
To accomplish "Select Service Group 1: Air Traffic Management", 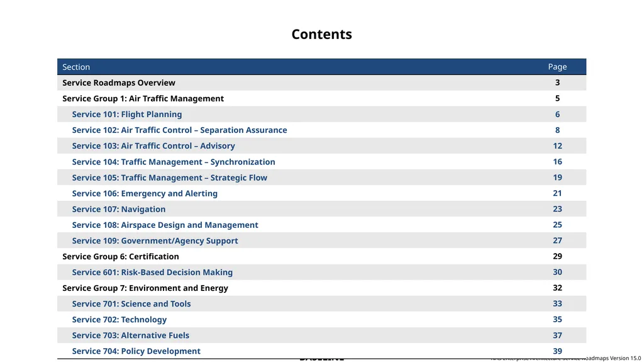I will point(143,98).
